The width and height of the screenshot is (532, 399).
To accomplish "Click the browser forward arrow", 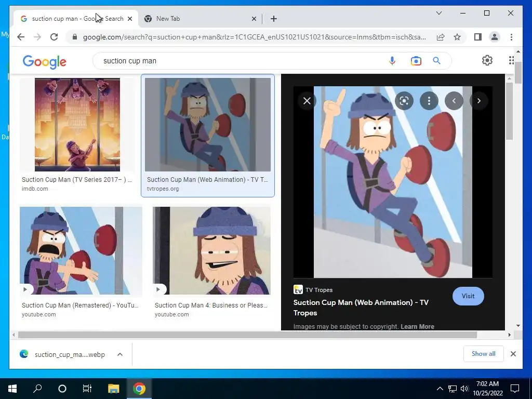I will click(37, 37).
